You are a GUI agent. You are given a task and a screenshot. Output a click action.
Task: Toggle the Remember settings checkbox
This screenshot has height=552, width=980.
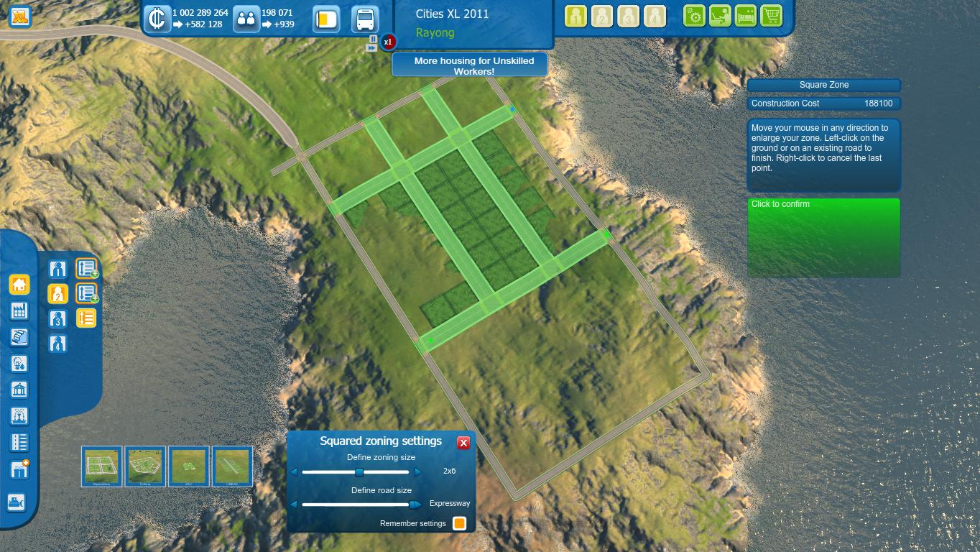pos(460,523)
